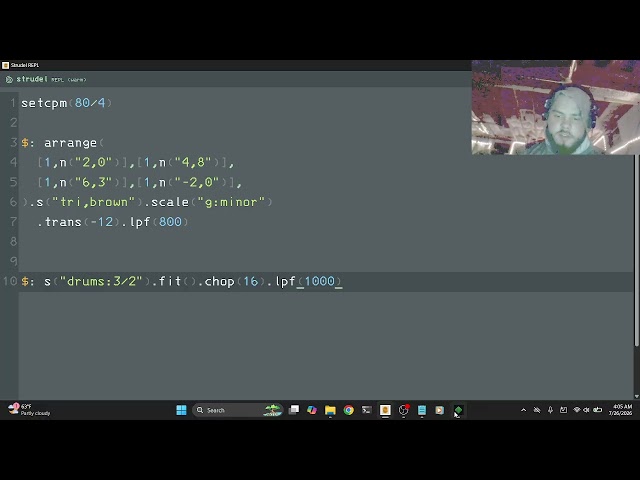Click the Strudel logo icon in header

click(x=9, y=79)
